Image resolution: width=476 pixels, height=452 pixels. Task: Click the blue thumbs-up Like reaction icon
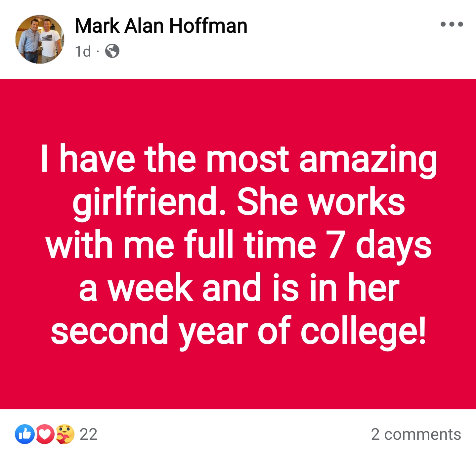pyautogui.click(x=25, y=434)
